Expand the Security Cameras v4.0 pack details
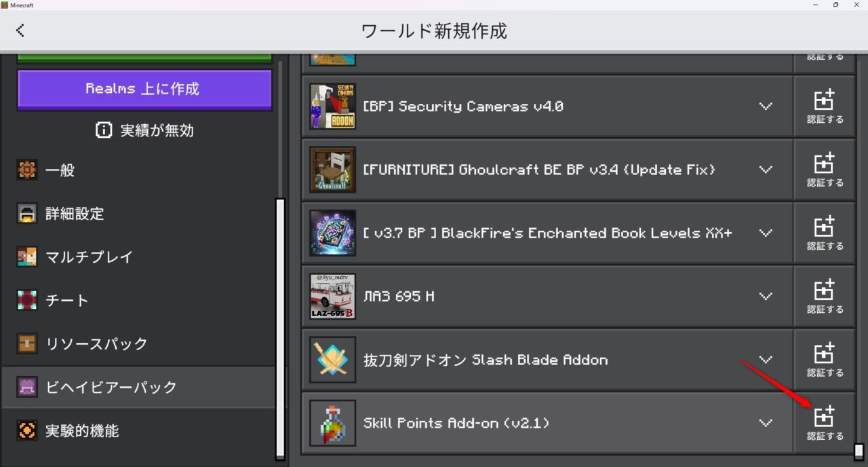 point(766,107)
